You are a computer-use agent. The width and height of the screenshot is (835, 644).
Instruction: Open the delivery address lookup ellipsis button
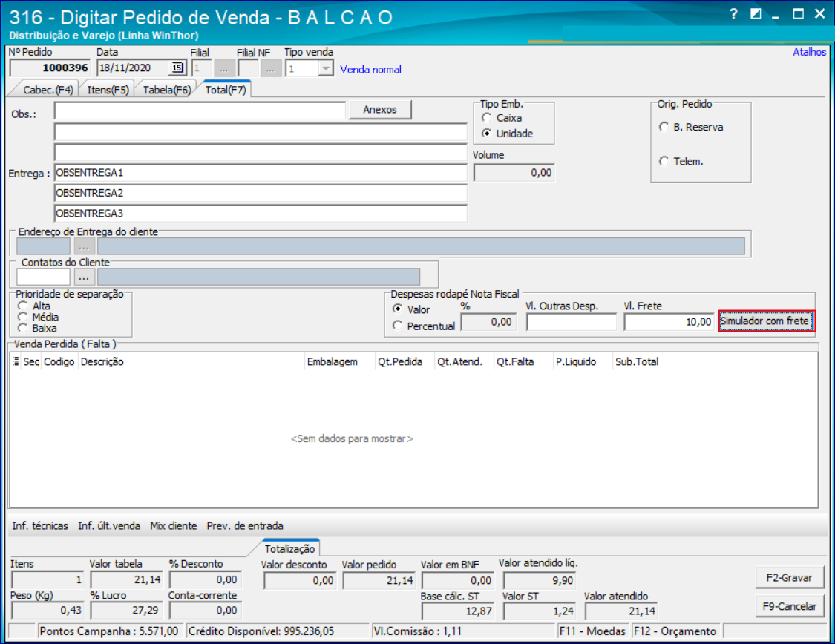tap(84, 246)
